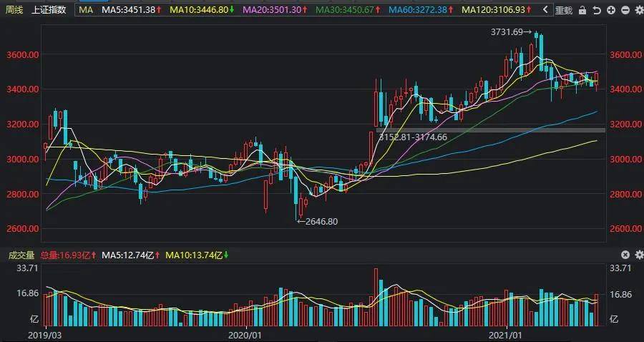Click the 成交量 volume indicator label
Viewport: 644px width, 342px height.
click(x=21, y=255)
